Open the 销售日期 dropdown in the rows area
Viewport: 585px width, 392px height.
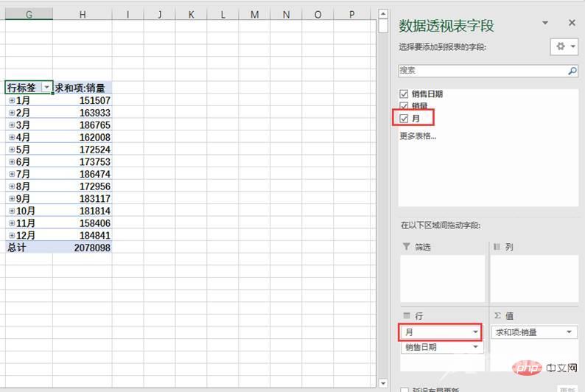coord(475,347)
